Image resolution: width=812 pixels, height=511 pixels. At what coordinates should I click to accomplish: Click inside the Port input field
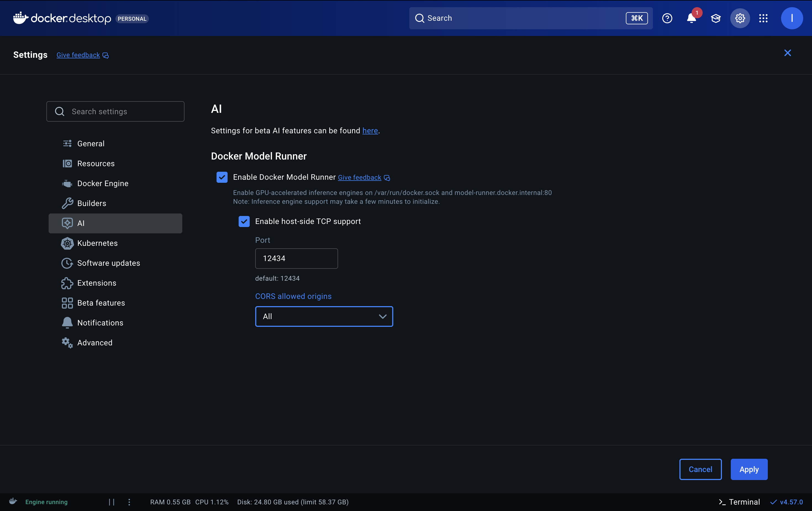coord(296,258)
